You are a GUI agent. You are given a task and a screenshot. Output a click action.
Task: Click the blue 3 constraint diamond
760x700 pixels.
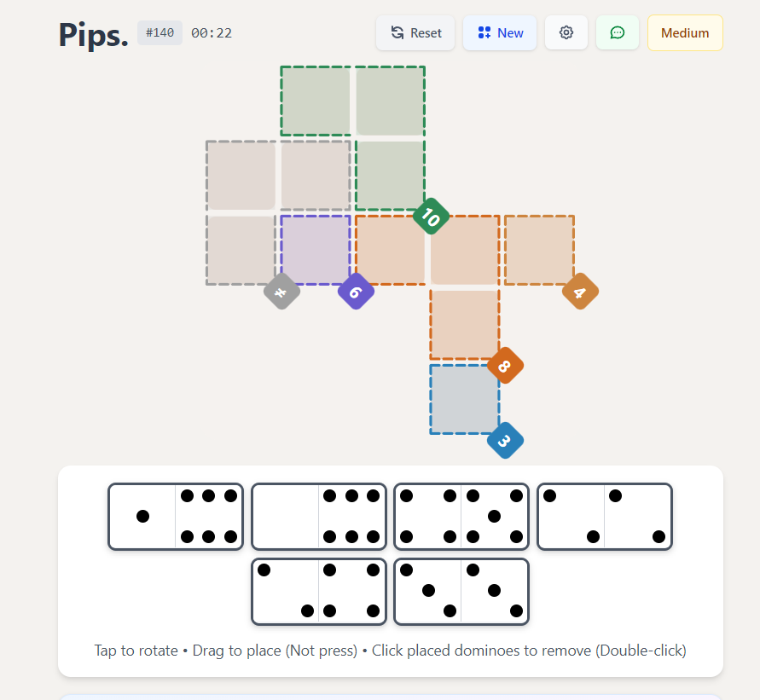[x=505, y=440]
